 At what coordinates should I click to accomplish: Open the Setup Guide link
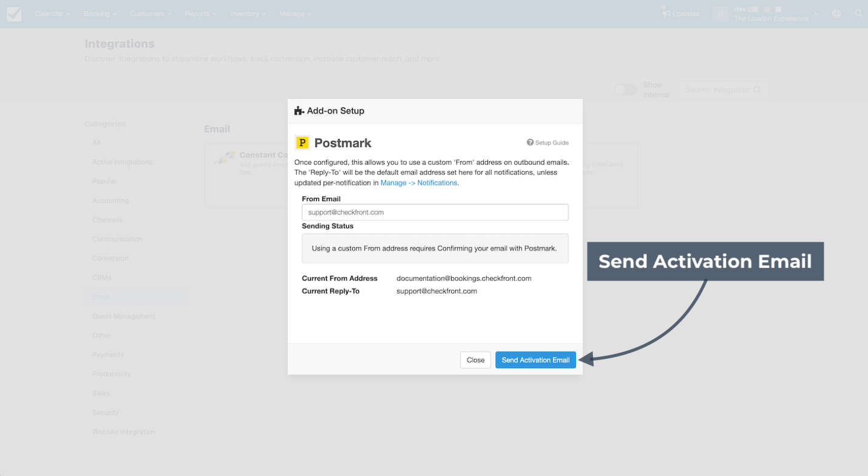pos(548,143)
